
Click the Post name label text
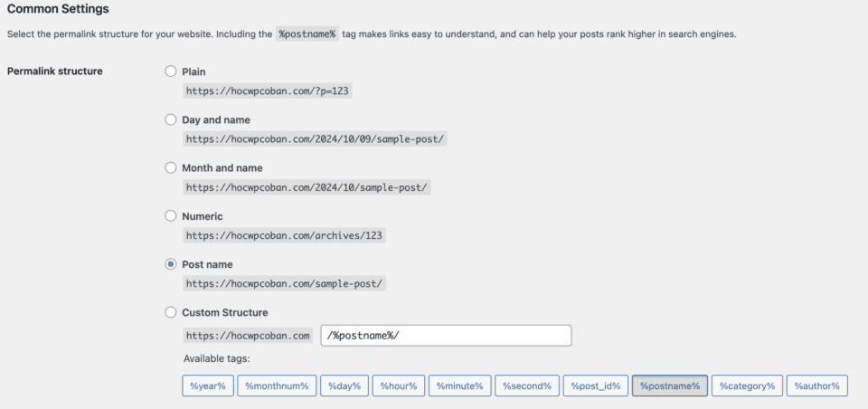coord(207,264)
